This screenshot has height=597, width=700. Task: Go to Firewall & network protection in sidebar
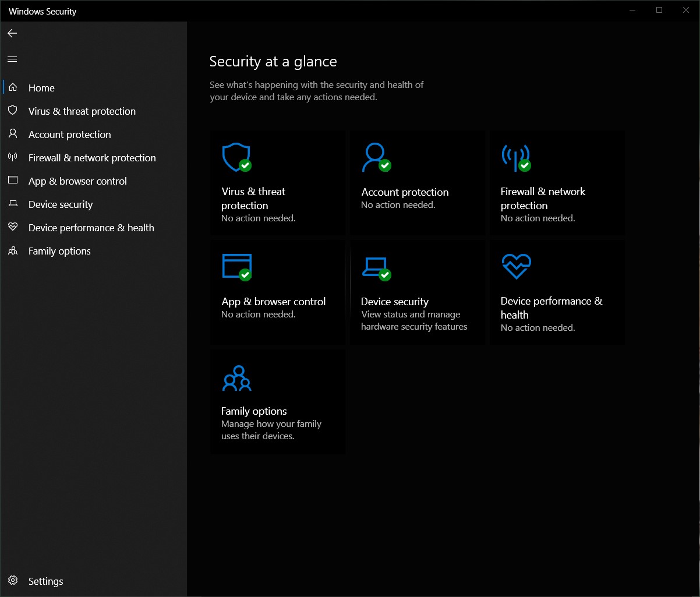tap(92, 158)
